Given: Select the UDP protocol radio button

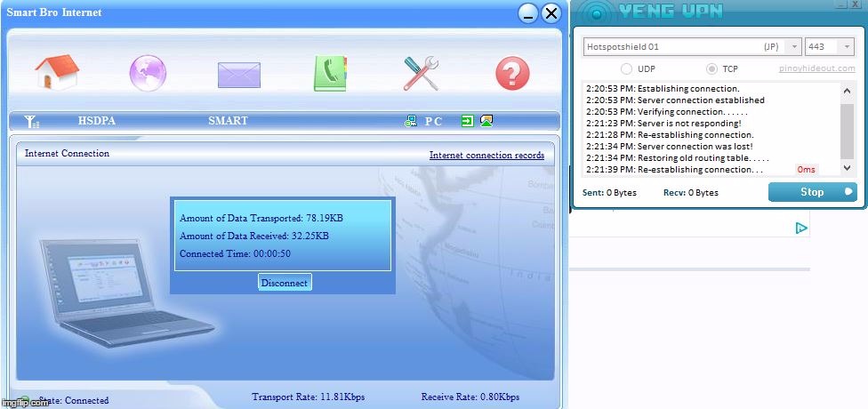Looking at the screenshot, I should click(x=626, y=69).
